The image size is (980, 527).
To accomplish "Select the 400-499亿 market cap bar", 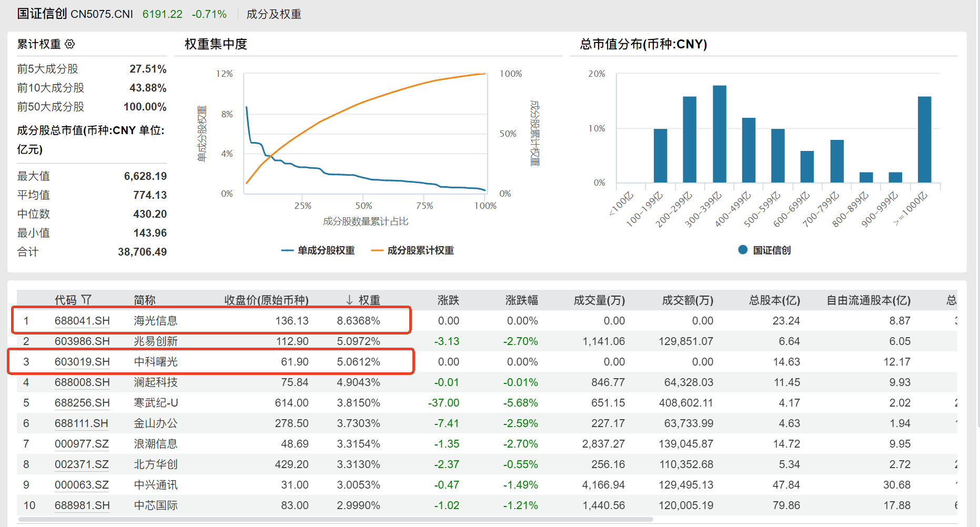I will [749, 150].
